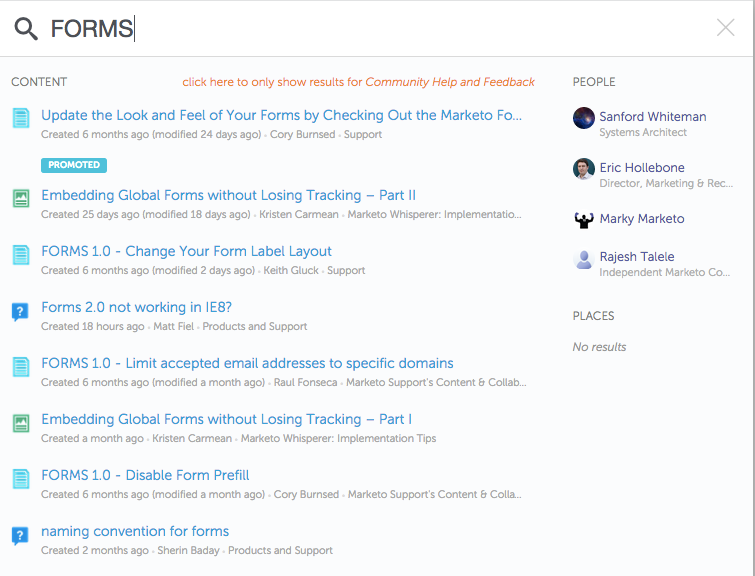Screen dimensions: 755x576
Task: Close the search overlay with the X
Action: [725, 27]
